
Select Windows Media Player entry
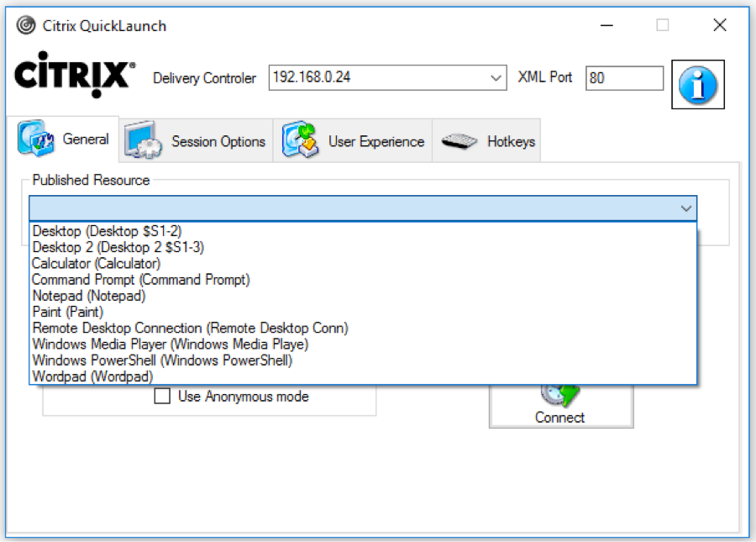coord(363,345)
